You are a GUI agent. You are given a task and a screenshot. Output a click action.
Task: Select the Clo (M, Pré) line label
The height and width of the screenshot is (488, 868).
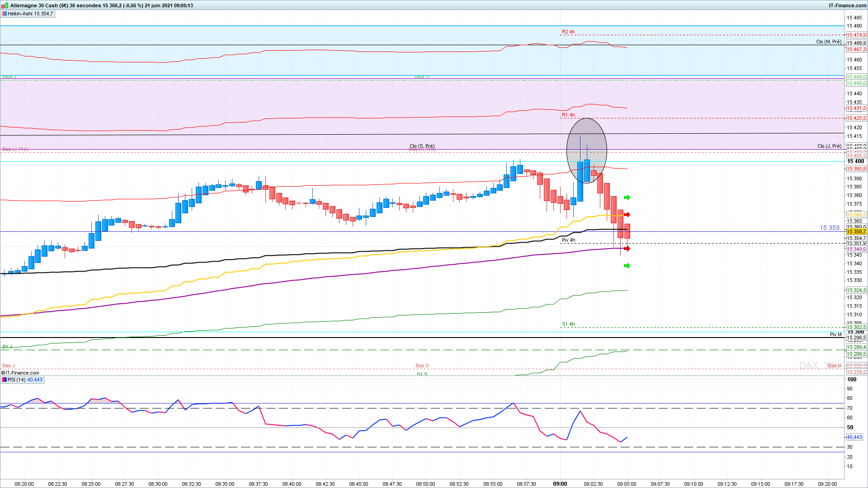click(829, 42)
